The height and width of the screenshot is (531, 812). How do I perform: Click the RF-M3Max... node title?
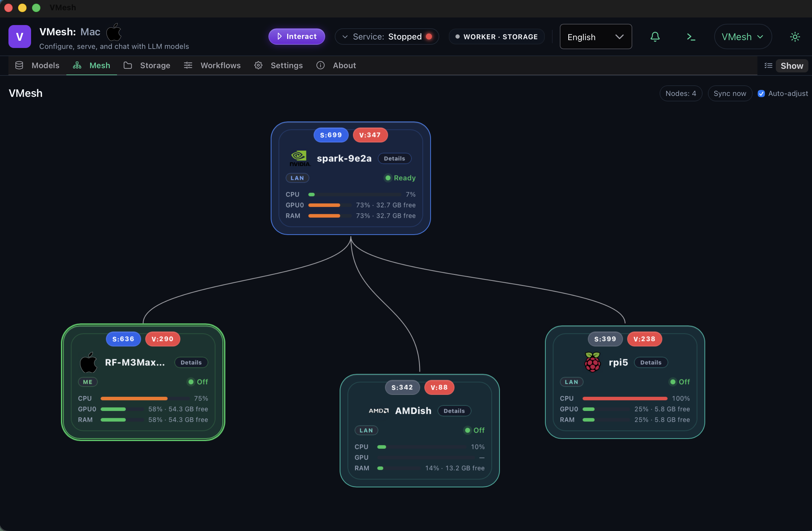pos(135,362)
